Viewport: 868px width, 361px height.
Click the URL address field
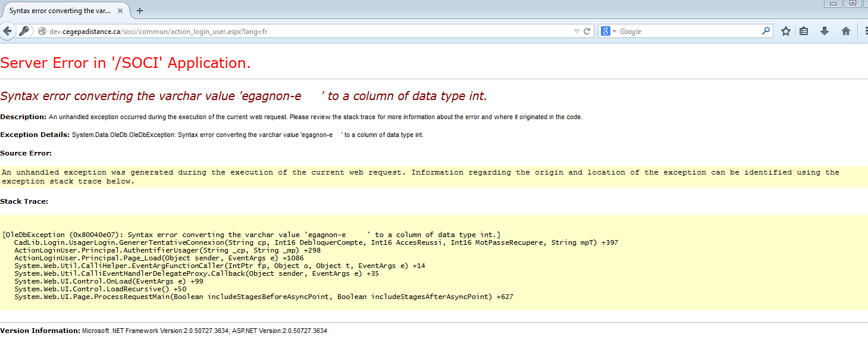pyautogui.click(x=297, y=31)
